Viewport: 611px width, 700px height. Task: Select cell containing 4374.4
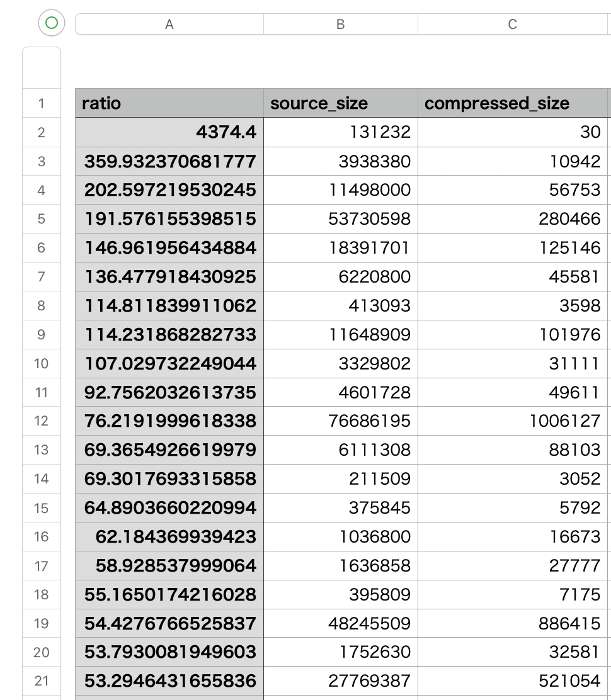pyautogui.click(x=169, y=132)
